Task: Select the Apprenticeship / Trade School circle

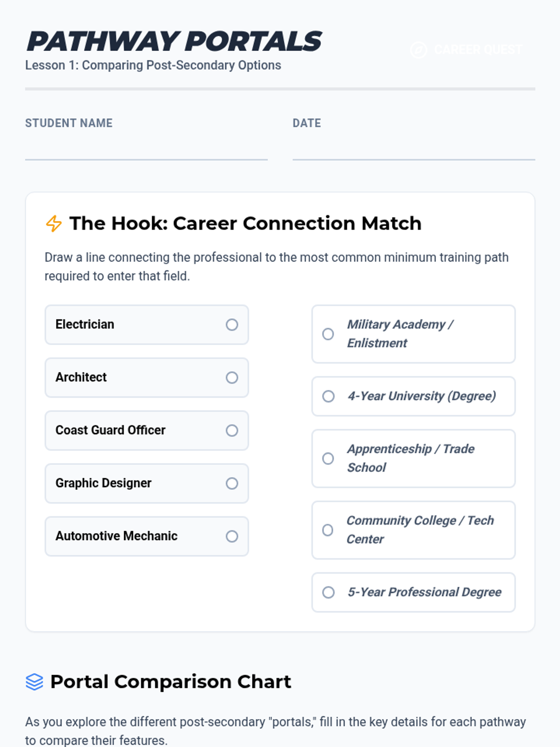Action: (x=328, y=458)
